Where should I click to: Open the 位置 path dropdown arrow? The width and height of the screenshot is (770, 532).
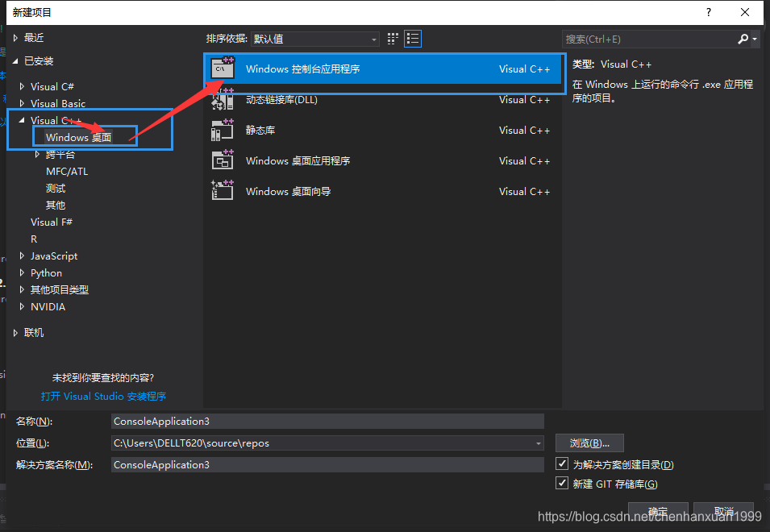point(539,443)
